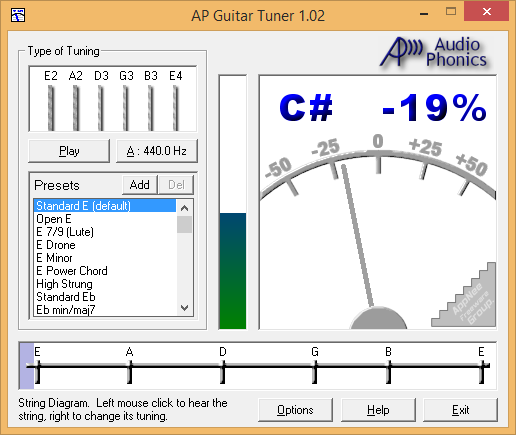Select the Standard E (default) preset
Image resolution: width=516 pixels, height=435 pixels.
click(105, 206)
